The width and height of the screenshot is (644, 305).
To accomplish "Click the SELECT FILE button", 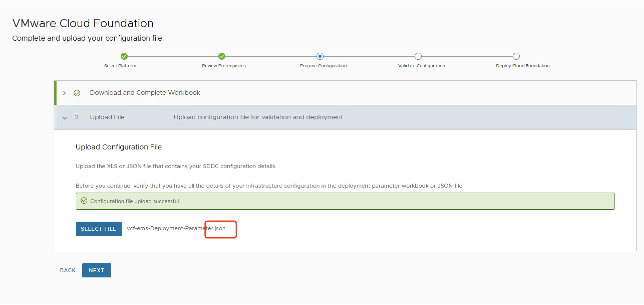I will [x=98, y=229].
